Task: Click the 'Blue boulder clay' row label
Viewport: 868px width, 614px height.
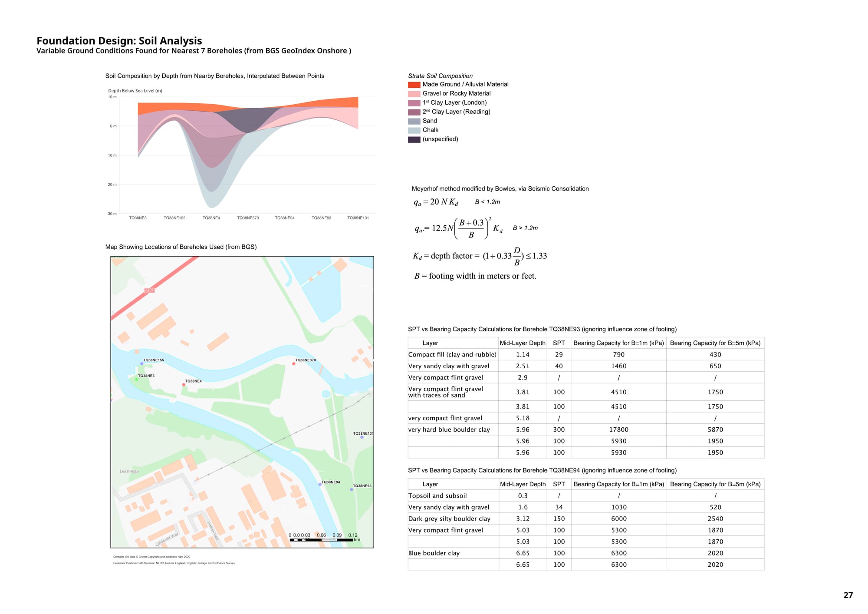Action: [x=434, y=553]
